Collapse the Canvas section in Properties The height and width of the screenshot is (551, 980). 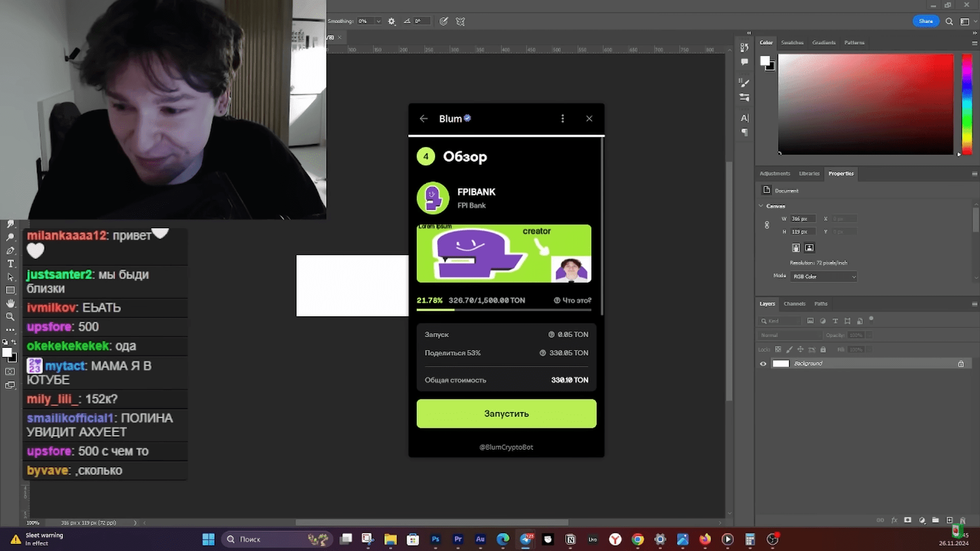click(x=761, y=206)
